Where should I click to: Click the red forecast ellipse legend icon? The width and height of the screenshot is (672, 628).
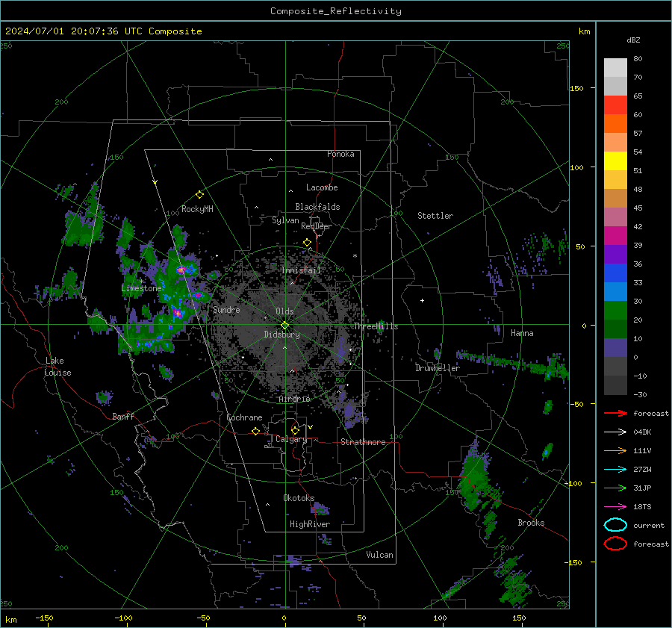(615, 544)
